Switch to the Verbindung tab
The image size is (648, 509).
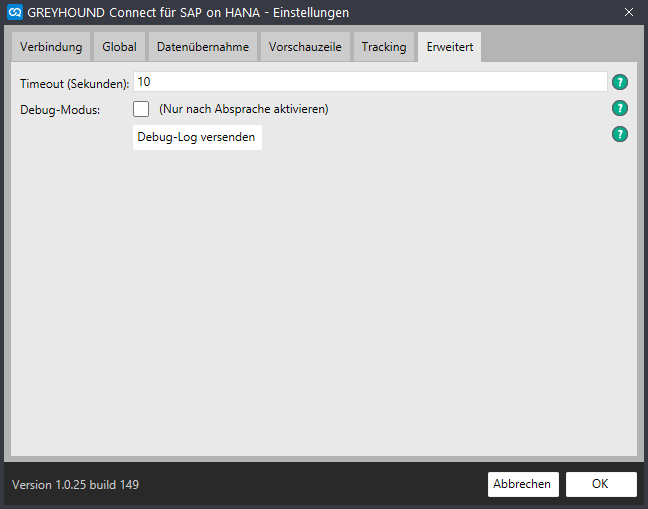click(x=51, y=47)
